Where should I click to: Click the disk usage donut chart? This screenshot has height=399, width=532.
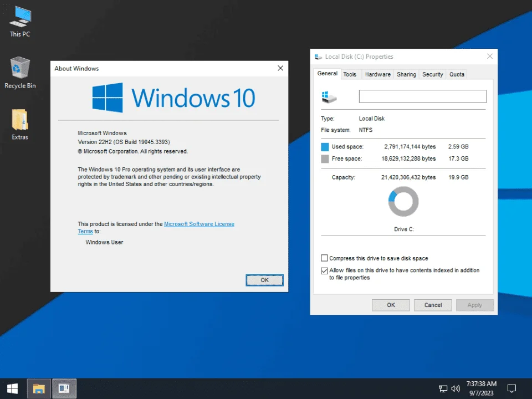(x=403, y=202)
